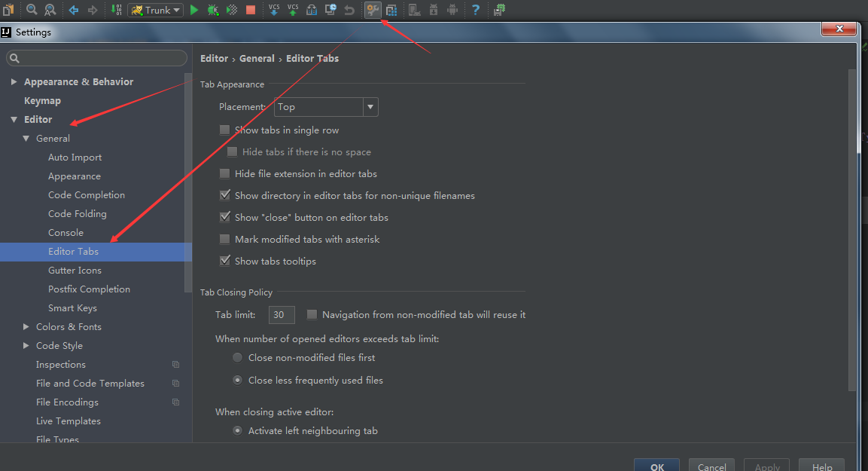Enable Show tabs in single row checkbox

[224, 130]
